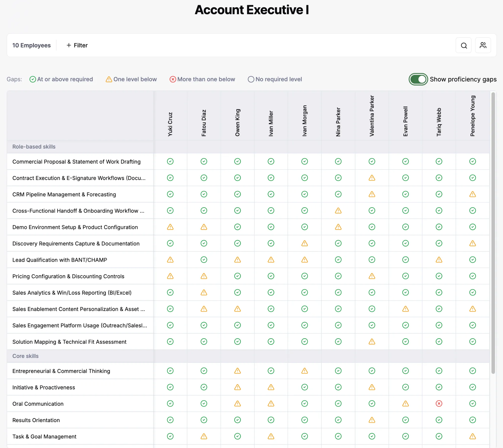Screen dimensions: 503x448
Task: Click the people group icon button
Action: point(483,46)
